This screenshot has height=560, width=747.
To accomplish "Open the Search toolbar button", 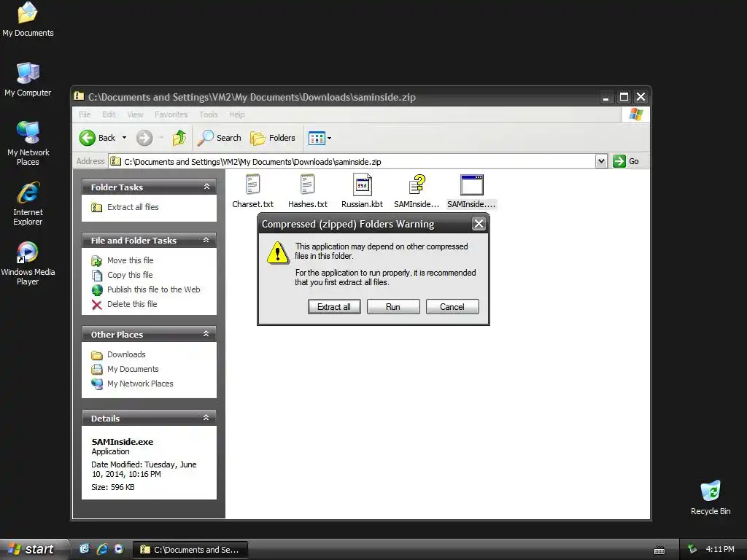I will (220, 138).
